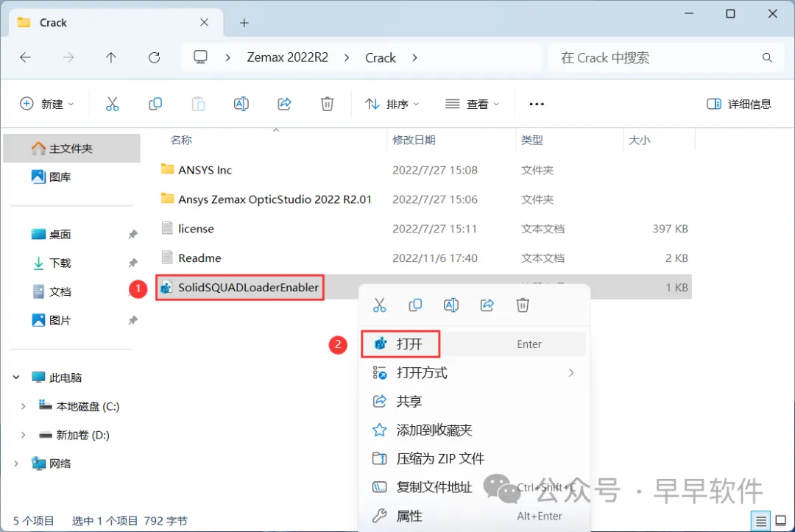795x532 pixels.
Task: Open 主文件夹 in the sidebar
Action: (x=71, y=149)
